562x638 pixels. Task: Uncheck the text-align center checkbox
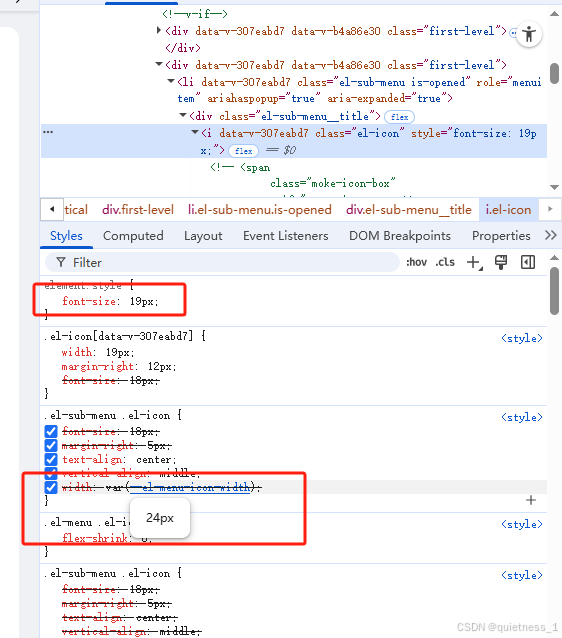[51, 459]
